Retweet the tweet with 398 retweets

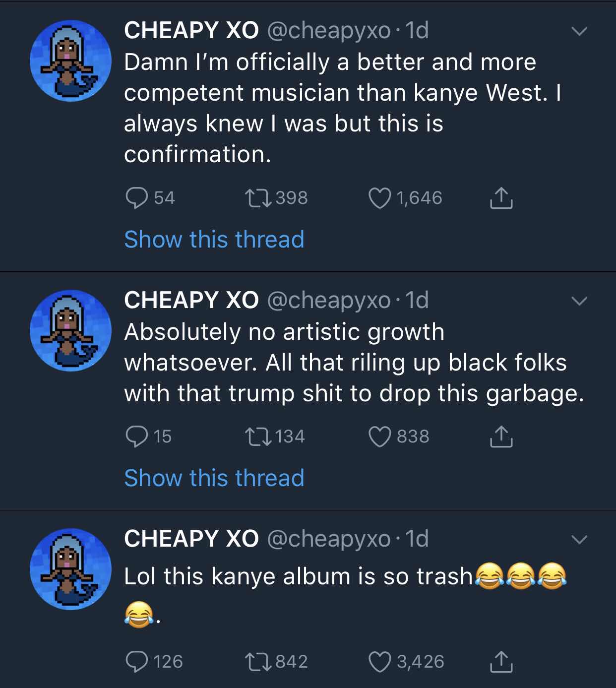tap(258, 198)
